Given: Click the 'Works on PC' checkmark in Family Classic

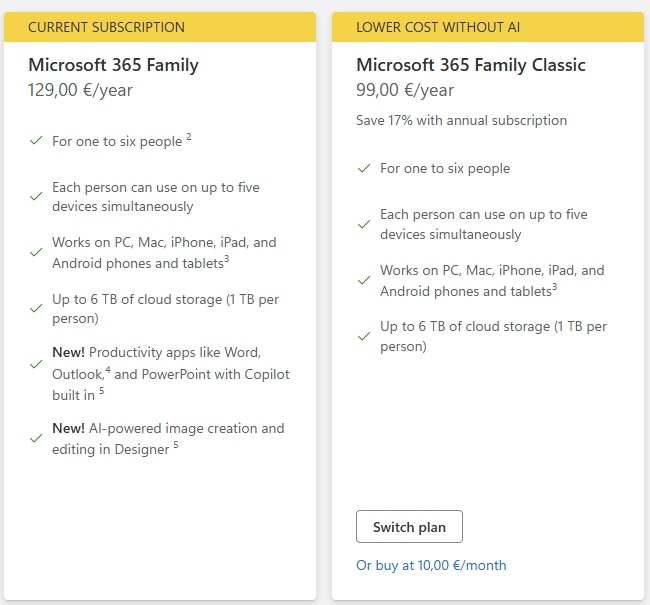Looking at the screenshot, I should pyautogui.click(x=364, y=281).
